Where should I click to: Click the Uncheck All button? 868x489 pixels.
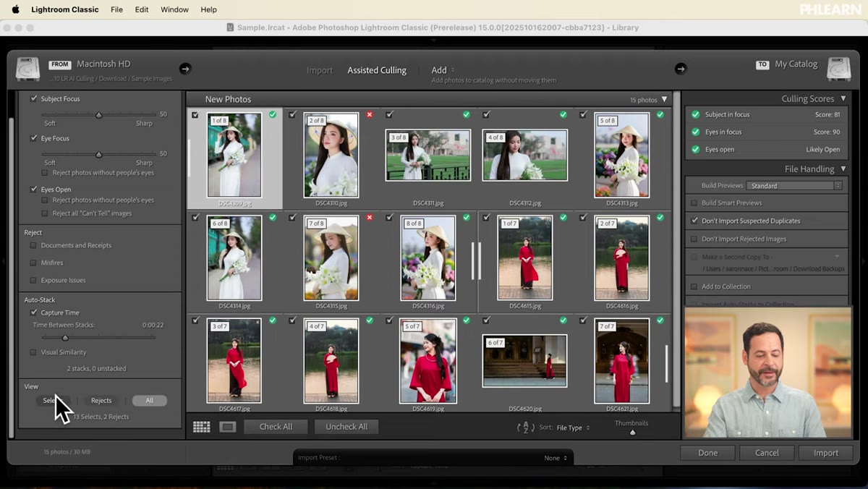pyautogui.click(x=346, y=427)
